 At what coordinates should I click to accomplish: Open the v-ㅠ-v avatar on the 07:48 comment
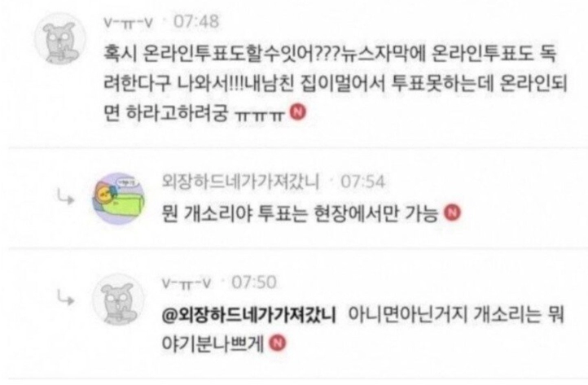60,39
